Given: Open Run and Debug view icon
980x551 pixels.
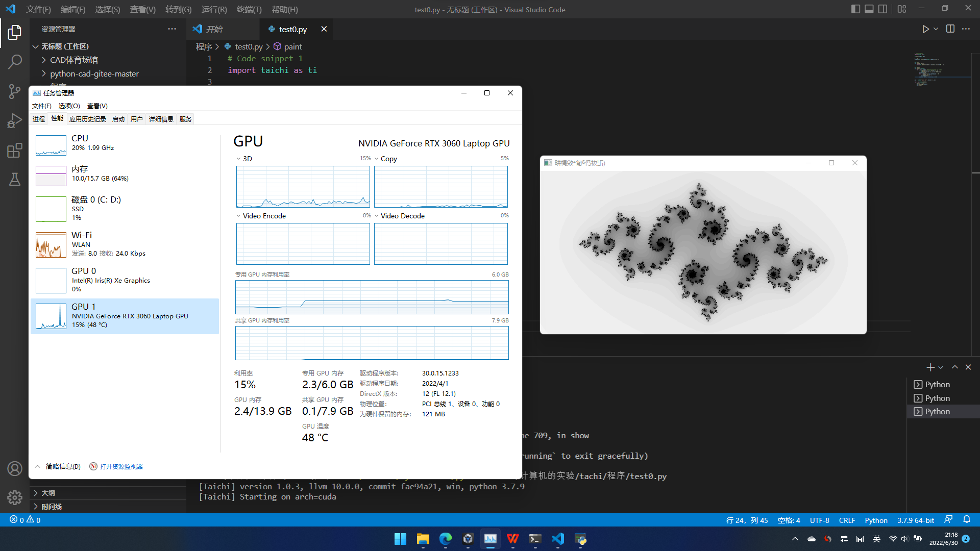Looking at the screenshot, I should [x=15, y=121].
